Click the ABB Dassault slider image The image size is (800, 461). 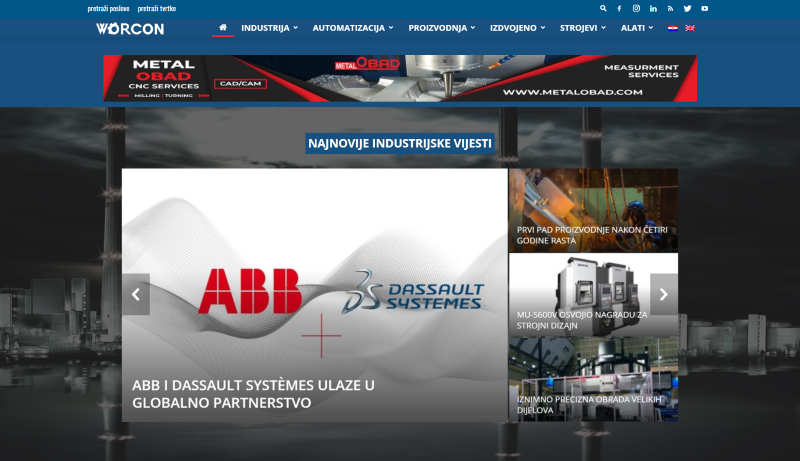(315, 295)
